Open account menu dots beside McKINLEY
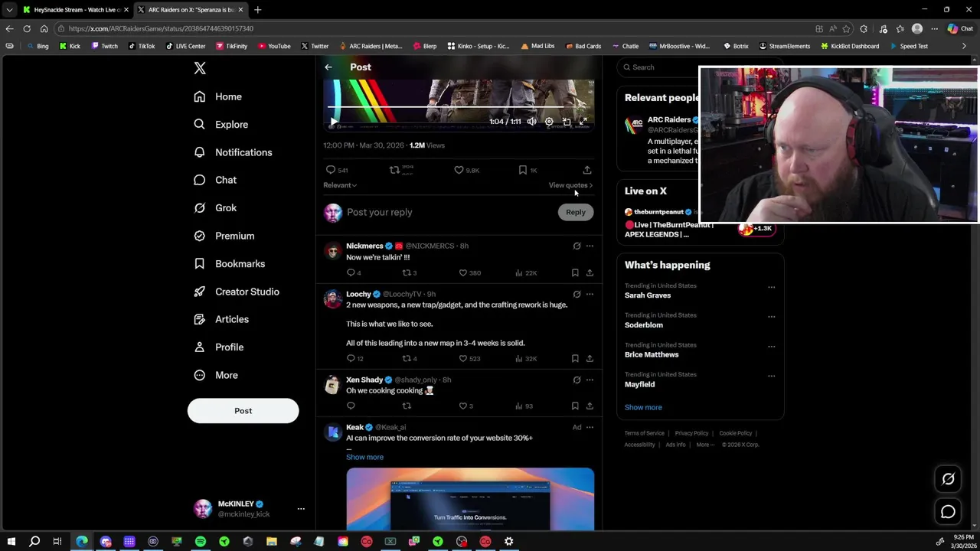Viewport: 980px width, 551px height. click(x=301, y=509)
